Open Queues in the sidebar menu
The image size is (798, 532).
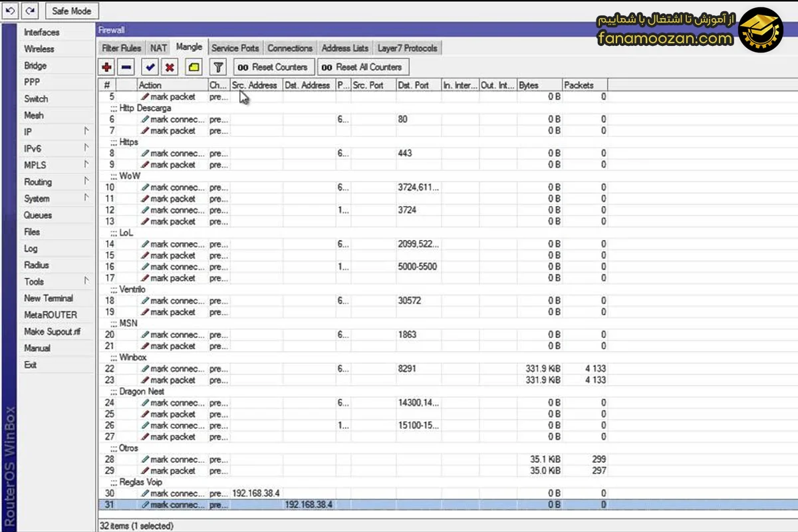pos(56,215)
